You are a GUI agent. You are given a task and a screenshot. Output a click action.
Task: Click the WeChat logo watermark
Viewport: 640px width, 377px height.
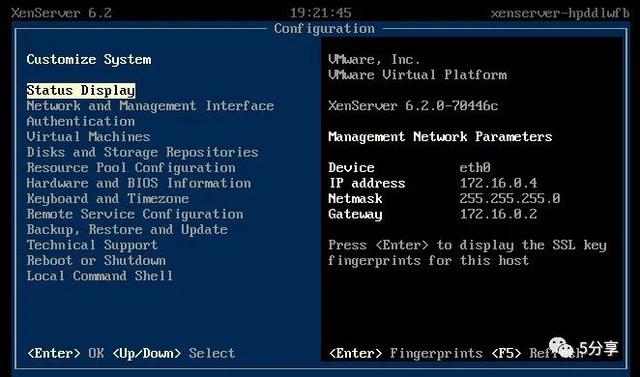[x=562, y=348]
